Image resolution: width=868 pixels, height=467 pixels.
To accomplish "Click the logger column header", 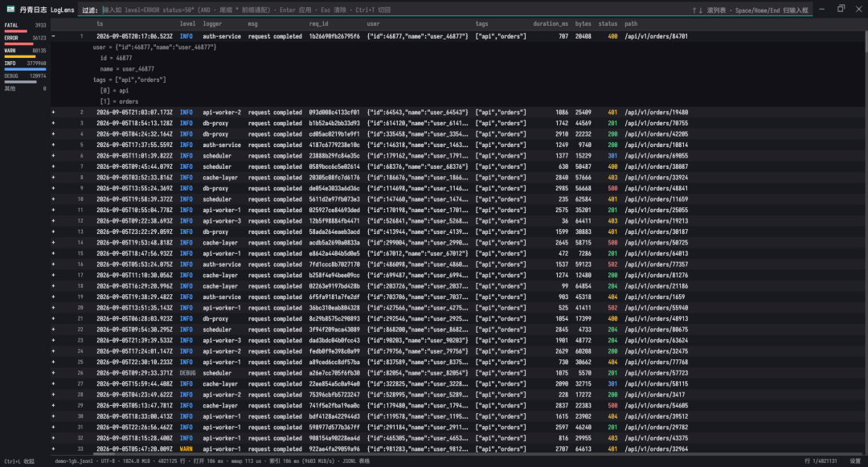I will click(x=212, y=24).
